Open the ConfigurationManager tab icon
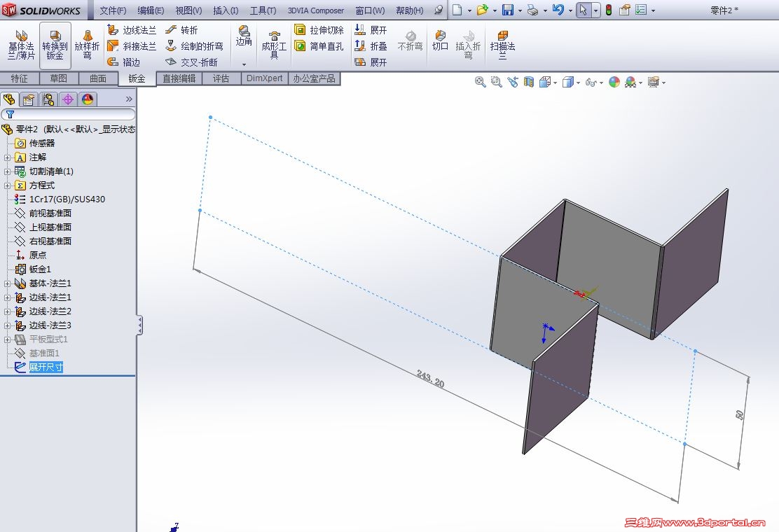Viewport: 779px width, 532px height. 48,99
